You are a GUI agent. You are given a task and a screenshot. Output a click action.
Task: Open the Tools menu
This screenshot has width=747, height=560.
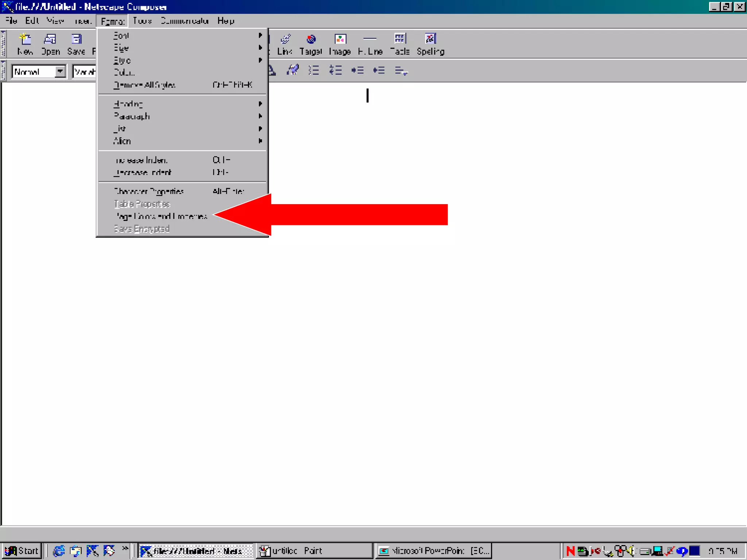(142, 21)
